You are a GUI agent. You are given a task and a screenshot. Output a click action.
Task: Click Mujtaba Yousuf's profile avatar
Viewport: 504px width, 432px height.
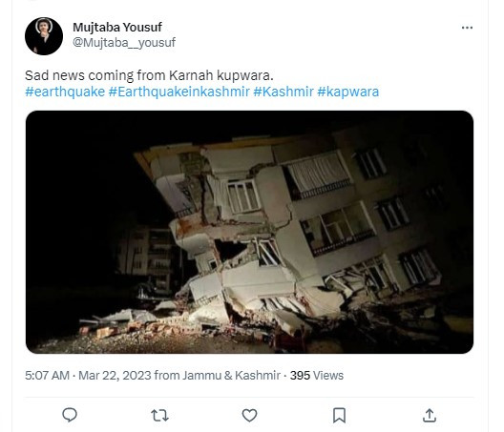coord(44,36)
